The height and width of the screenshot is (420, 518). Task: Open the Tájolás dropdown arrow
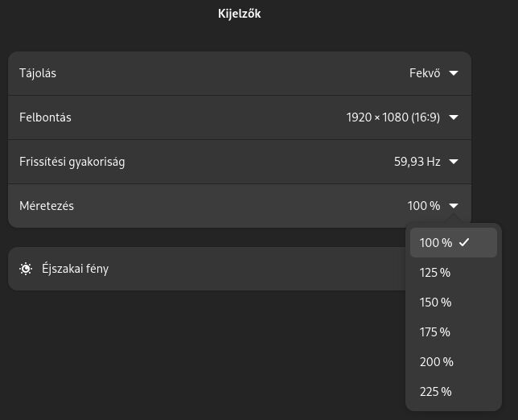coord(454,73)
